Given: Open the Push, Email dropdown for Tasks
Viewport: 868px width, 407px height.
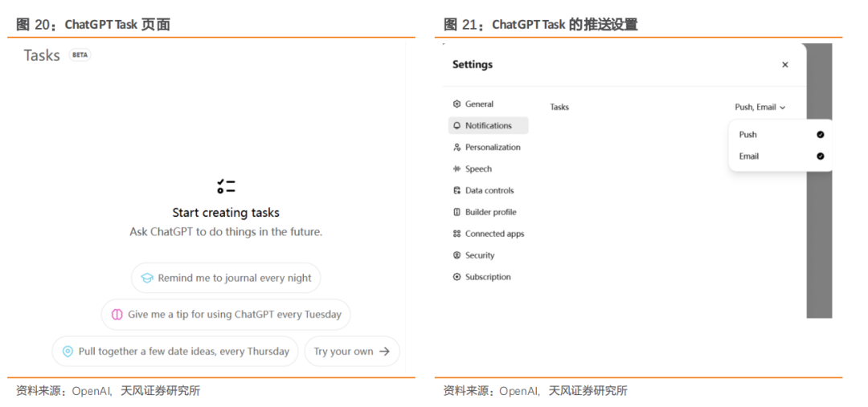Looking at the screenshot, I should click(x=760, y=108).
